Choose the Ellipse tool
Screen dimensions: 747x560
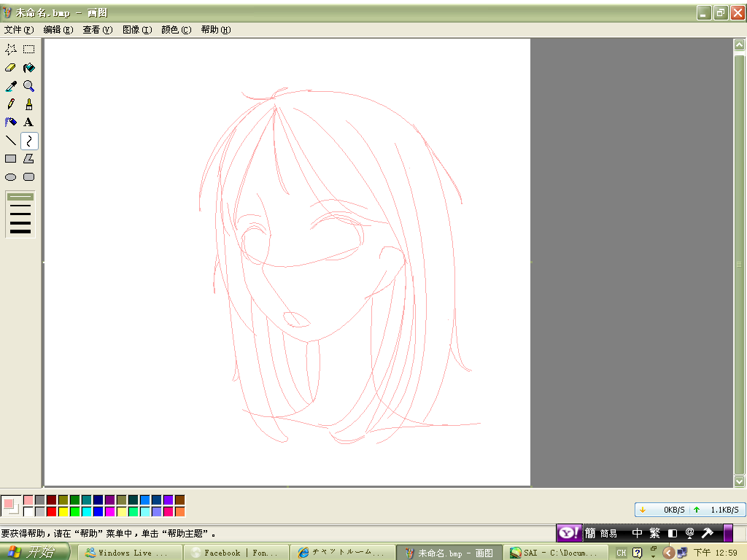tap(10, 177)
